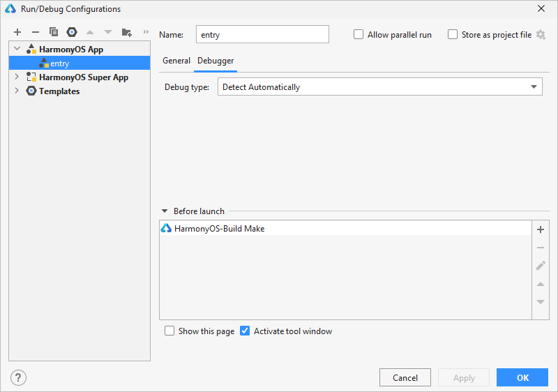Uncheck Activate tool window
Image resolution: width=558 pixels, height=392 pixels.
tap(245, 331)
